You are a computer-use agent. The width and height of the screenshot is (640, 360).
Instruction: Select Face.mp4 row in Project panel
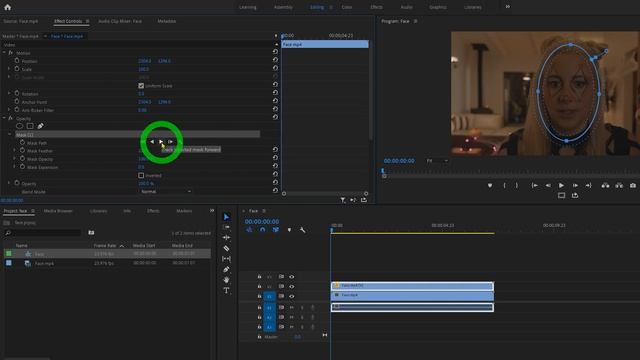pyautogui.click(x=107, y=263)
